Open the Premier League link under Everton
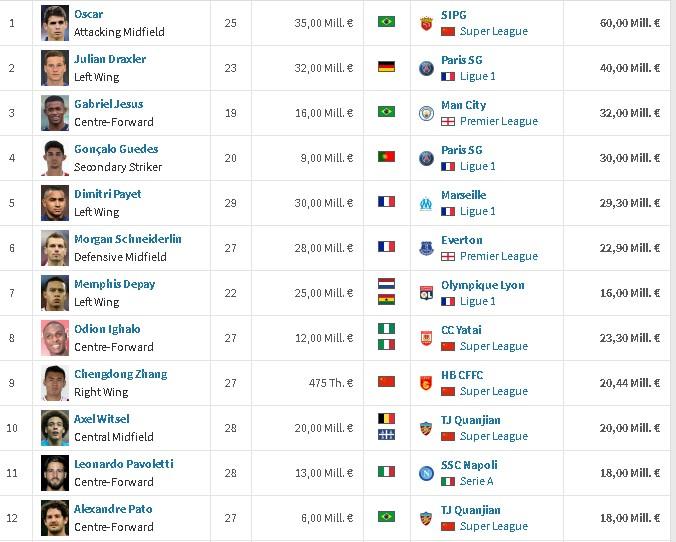The image size is (676, 542). coord(499,256)
